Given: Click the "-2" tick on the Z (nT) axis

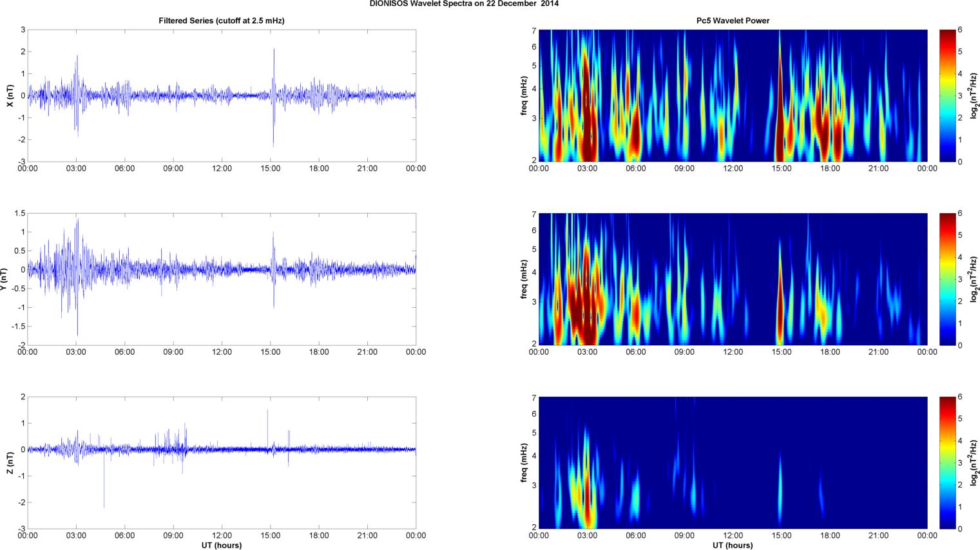Looking at the screenshot, I should (22, 502).
